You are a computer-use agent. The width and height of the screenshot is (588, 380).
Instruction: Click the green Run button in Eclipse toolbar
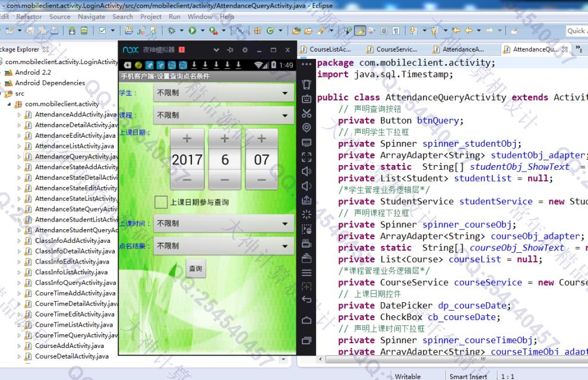click(x=192, y=30)
